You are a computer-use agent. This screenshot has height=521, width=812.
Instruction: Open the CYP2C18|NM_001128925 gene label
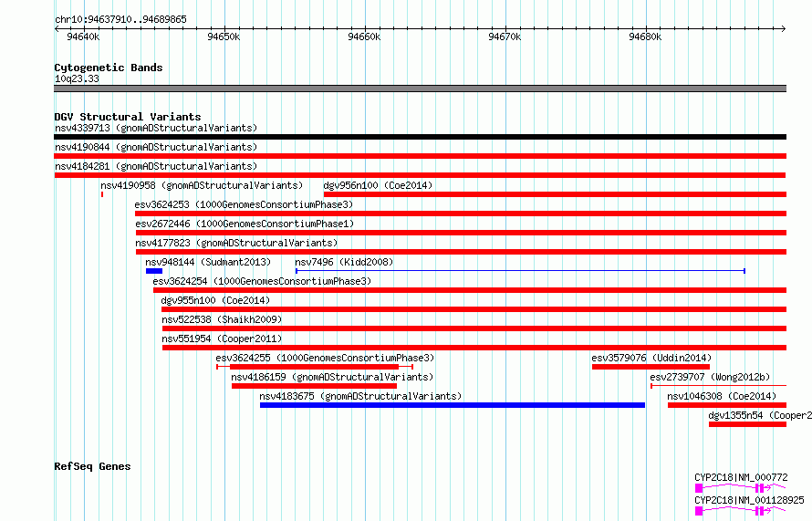(749, 500)
